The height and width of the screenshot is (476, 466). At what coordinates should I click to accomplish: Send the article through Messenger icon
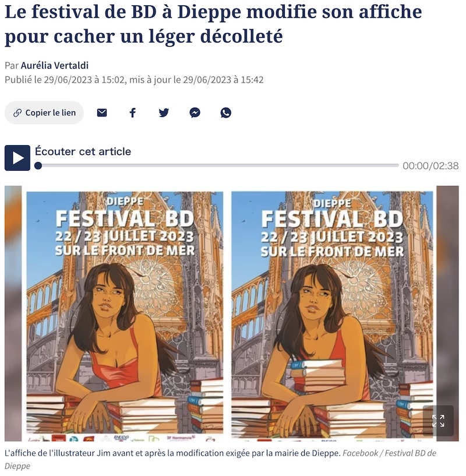pos(195,113)
